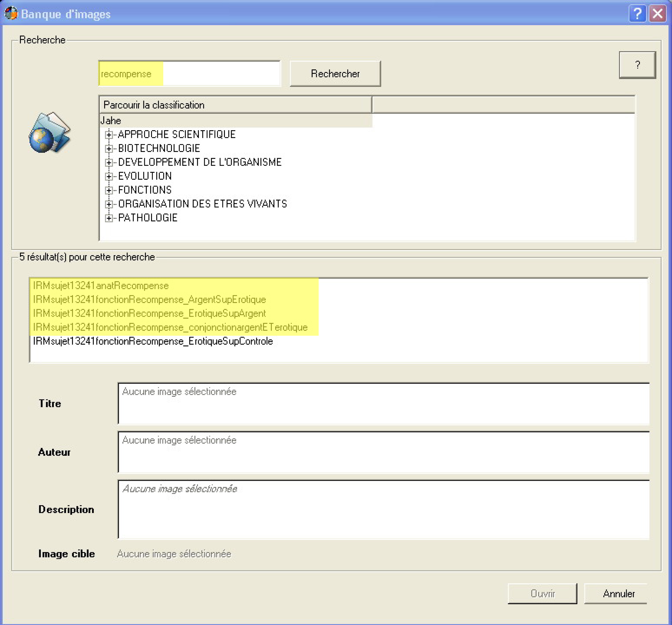Viewport: 672px width, 625px height.
Task: Select result IRMsujet13241anatRecompense
Action: (x=101, y=286)
